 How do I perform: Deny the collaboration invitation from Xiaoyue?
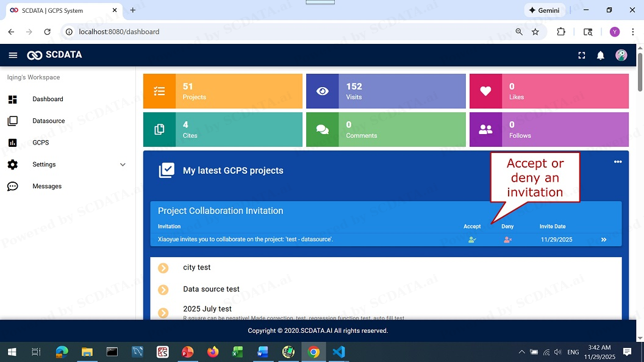(507, 240)
